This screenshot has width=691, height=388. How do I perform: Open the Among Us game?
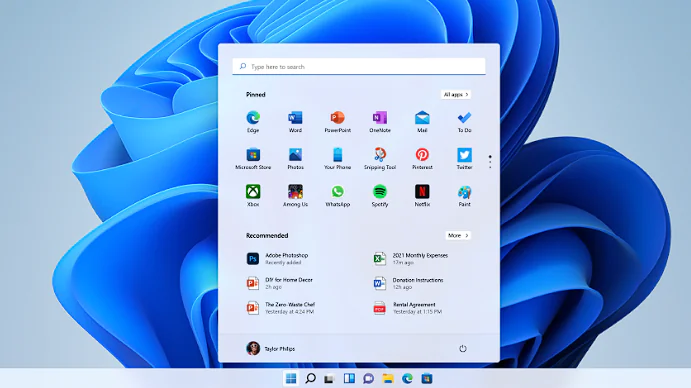tap(295, 196)
